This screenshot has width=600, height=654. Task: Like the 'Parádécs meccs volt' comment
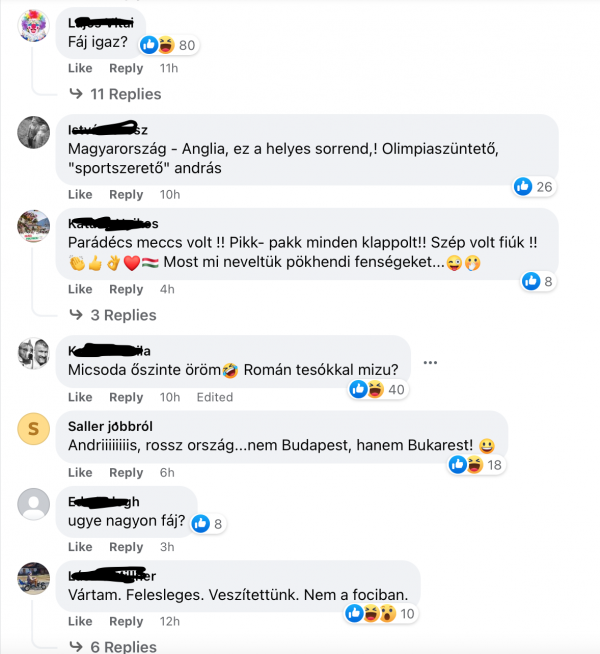pyautogui.click(x=80, y=289)
